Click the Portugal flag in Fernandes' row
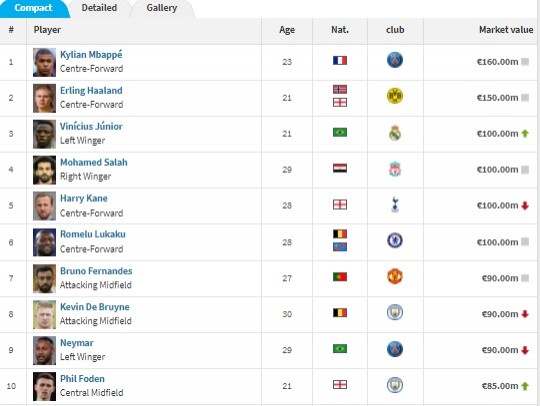 340,277
